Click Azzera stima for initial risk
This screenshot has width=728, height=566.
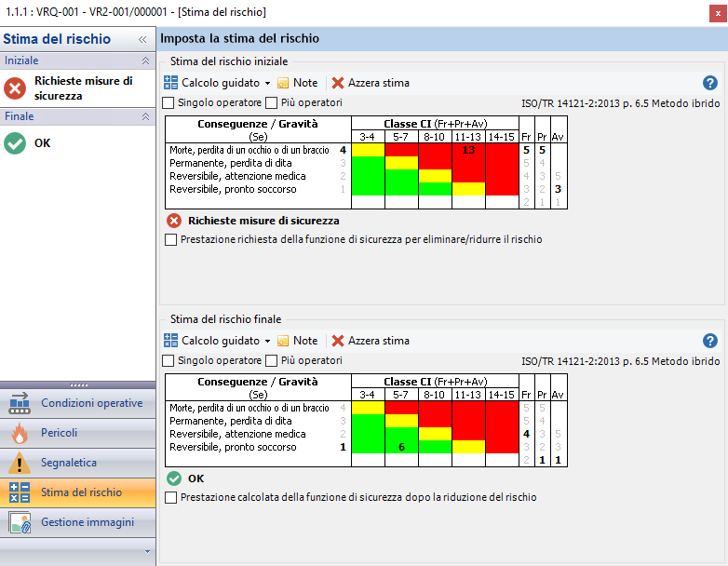[371, 83]
